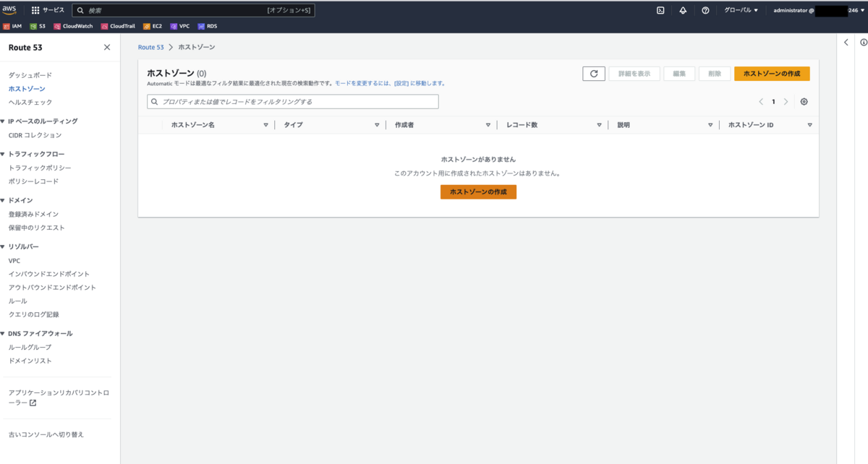Open アウトバウンドエンドポイント in the sidebar
868x464 pixels.
point(52,288)
